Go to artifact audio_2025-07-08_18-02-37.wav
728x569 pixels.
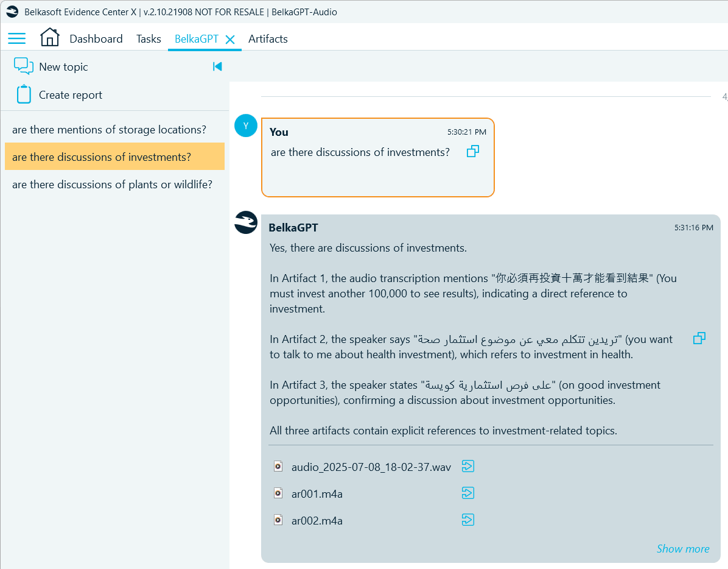click(x=468, y=467)
